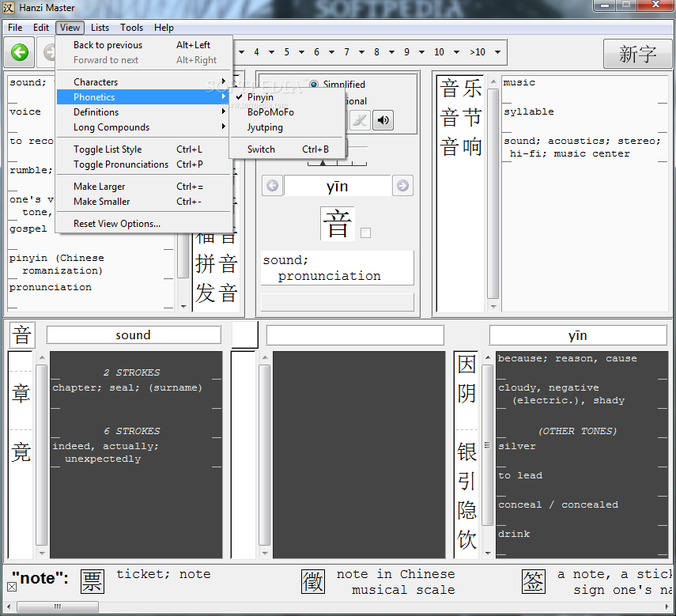Close the "note" search results with X
The width and height of the screenshot is (676, 616).
(12, 587)
